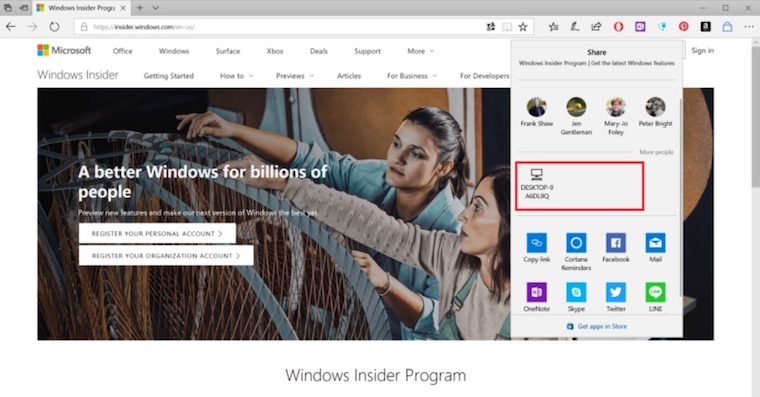Viewport: 760px width, 397px height.
Task: Share this page on Twitter
Action: tap(616, 292)
